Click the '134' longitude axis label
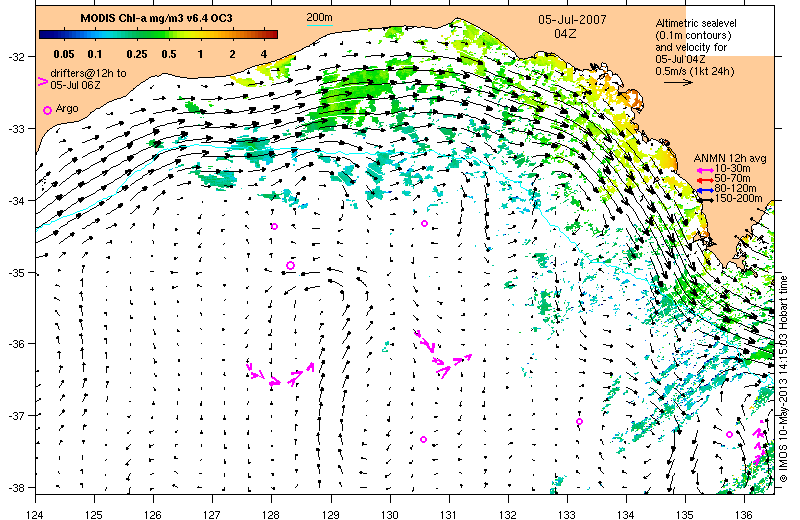 pos(626,514)
